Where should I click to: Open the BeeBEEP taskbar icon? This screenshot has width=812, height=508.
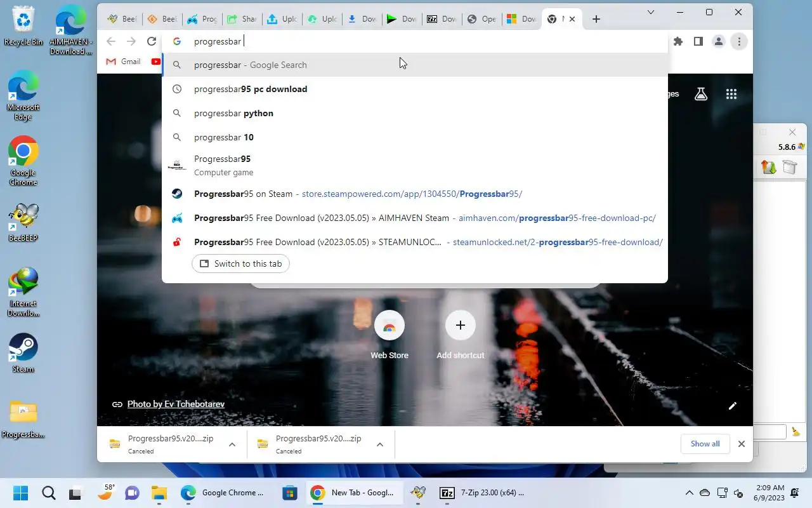[418, 493]
